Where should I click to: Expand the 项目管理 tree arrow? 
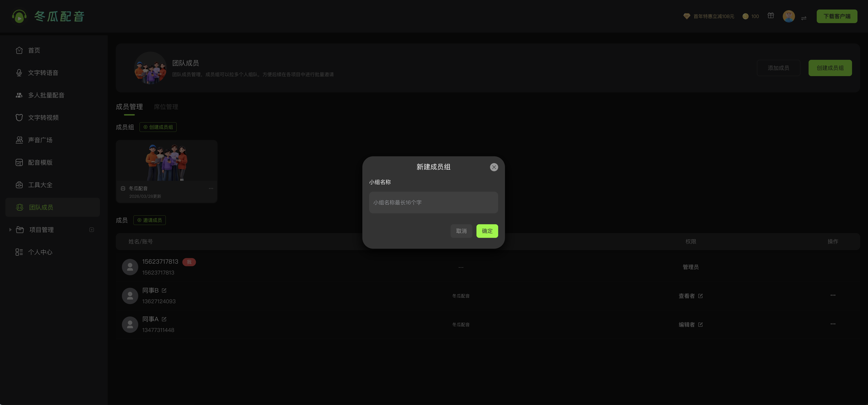coord(11,230)
